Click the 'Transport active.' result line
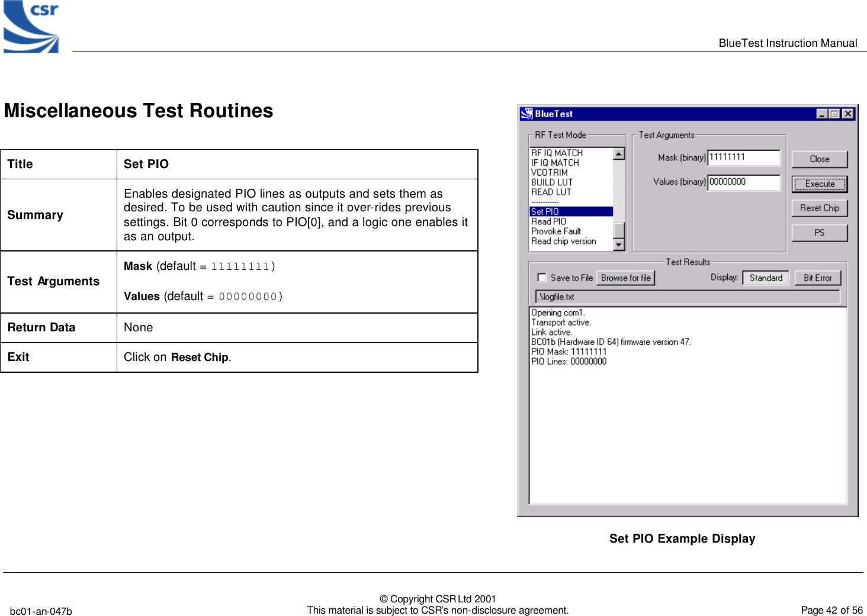The height and width of the screenshot is (616, 867). (561, 322)
